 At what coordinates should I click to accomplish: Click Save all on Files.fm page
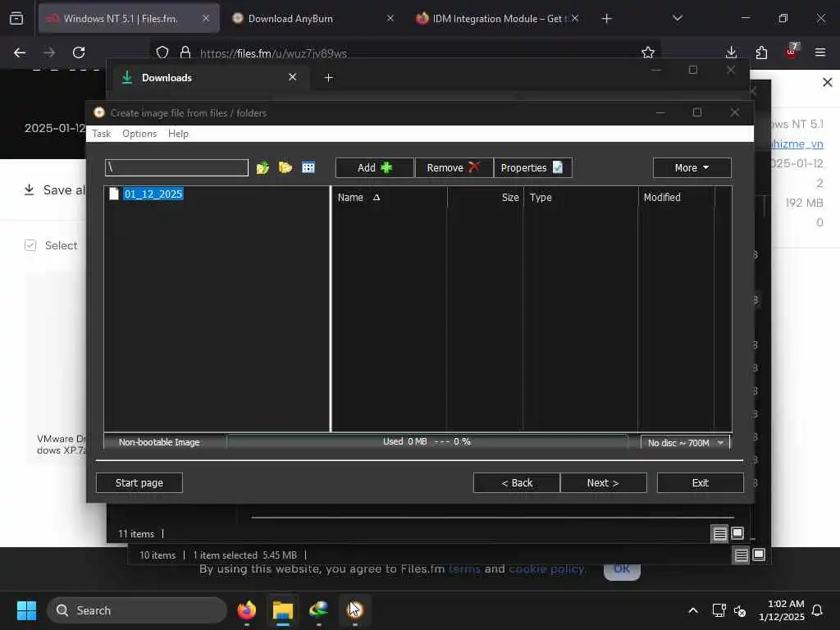pos(55,189)
